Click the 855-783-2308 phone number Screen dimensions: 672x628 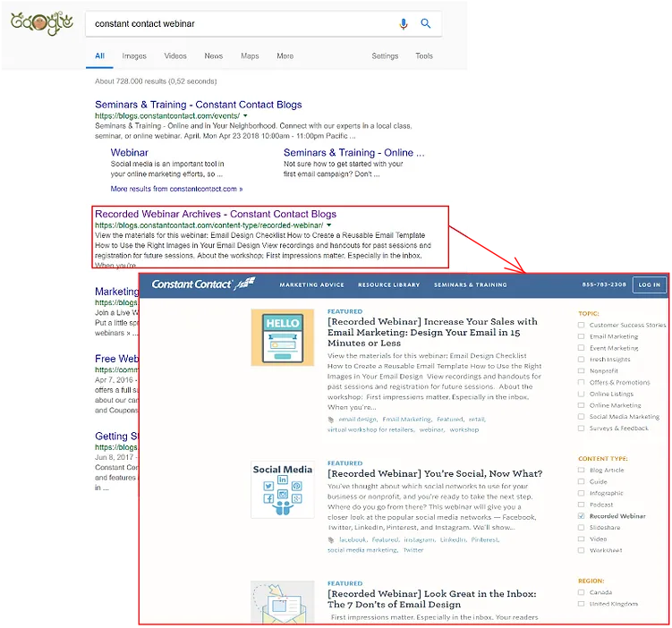coord(604,284)
